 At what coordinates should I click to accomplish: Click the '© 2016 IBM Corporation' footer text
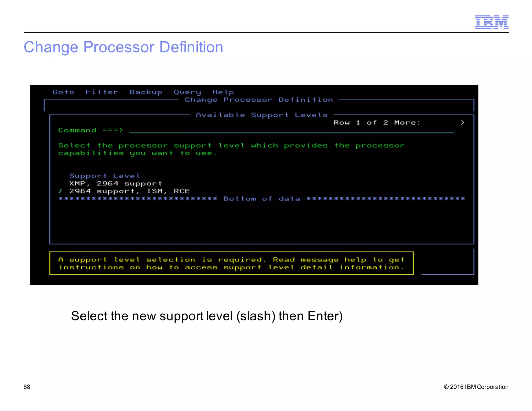tap(476, 387)
